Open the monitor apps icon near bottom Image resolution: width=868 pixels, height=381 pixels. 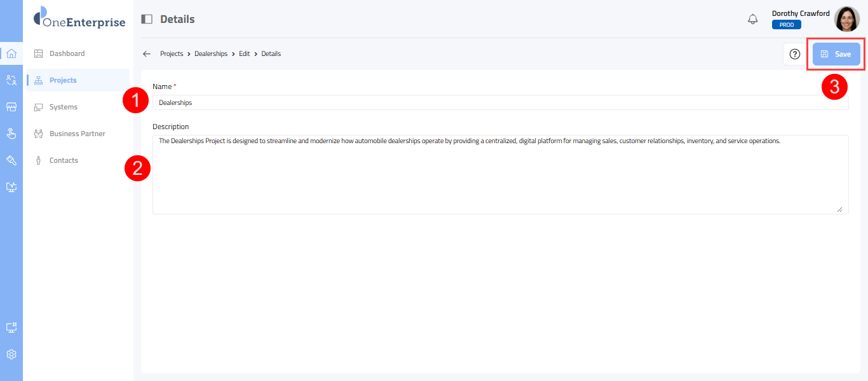click(x=11, y=328)
